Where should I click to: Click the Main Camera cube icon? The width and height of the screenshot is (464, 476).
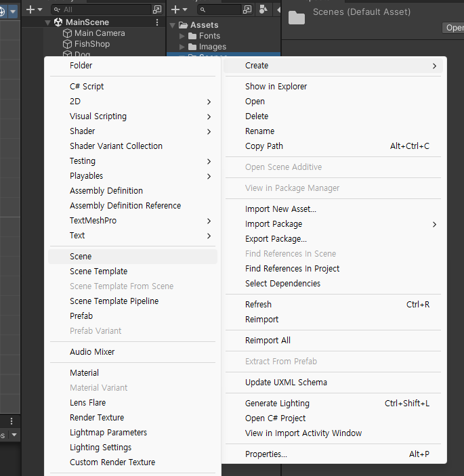[67, 33]
